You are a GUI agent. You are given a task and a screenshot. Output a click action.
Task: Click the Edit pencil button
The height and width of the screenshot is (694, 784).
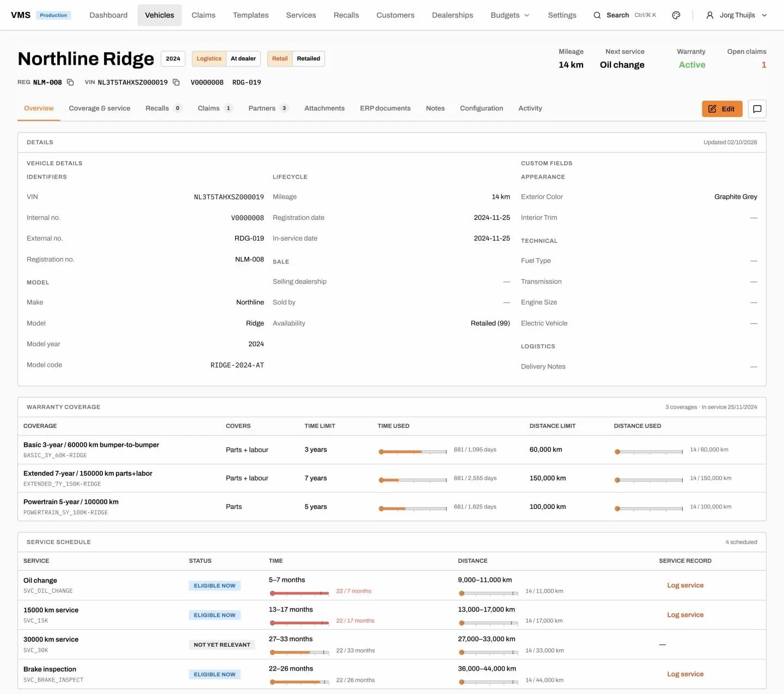722,109
